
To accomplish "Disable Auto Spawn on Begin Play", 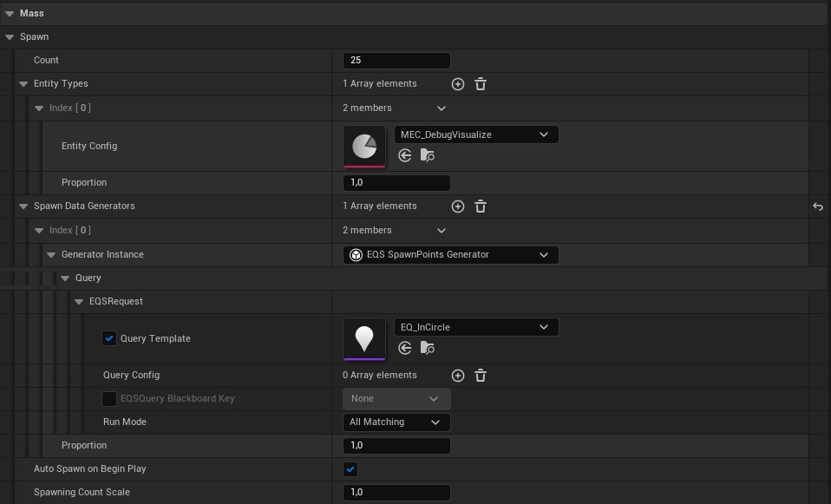I will point(350,469).
